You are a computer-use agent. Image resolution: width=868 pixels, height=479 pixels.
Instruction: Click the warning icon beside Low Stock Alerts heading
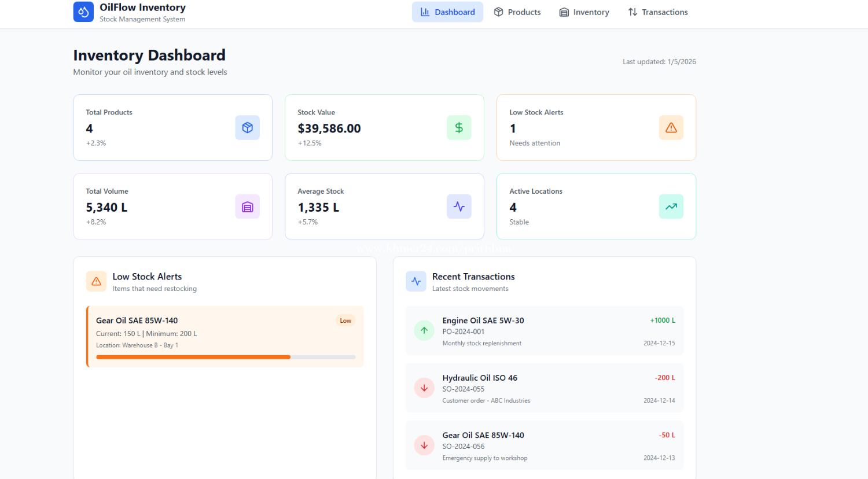coord(96,282)
